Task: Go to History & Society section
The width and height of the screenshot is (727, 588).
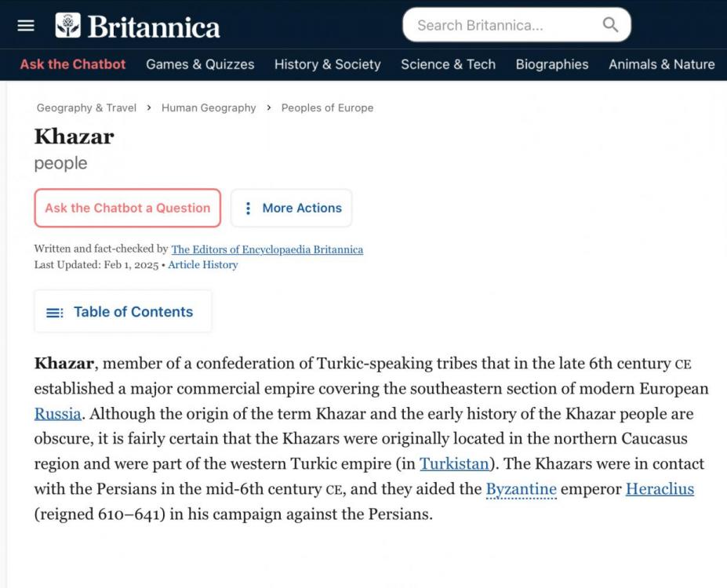Action: coord(327,64)
